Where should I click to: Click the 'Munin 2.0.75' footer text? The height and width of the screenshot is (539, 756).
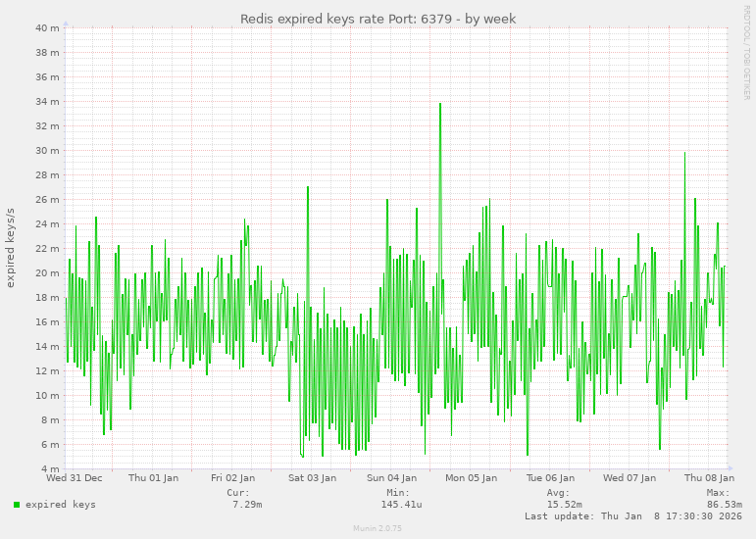(378, 528)
